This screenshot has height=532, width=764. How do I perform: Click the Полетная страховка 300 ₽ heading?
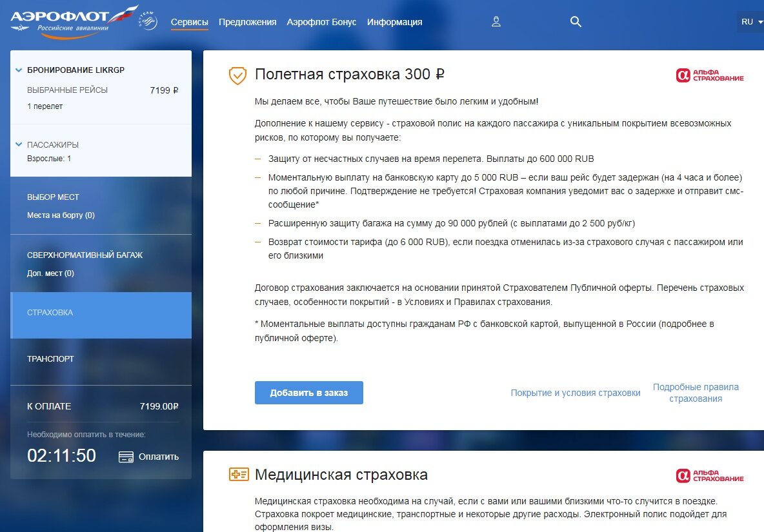(x=349, y=74)
